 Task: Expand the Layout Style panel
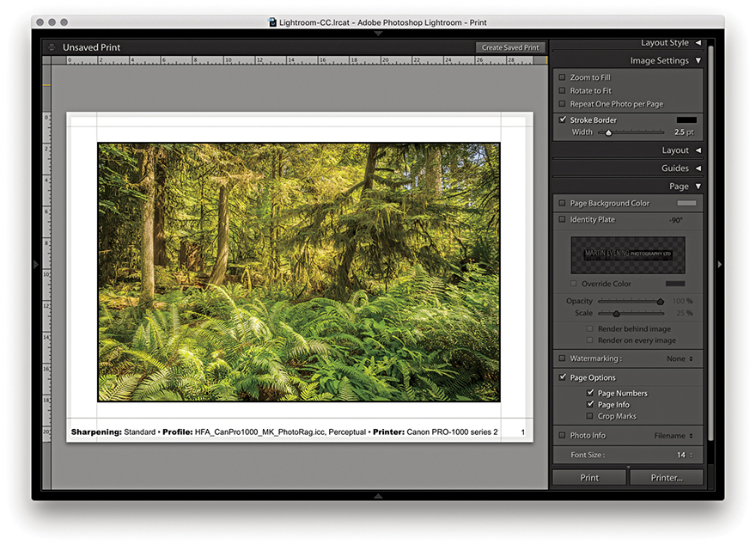click(x=698, y=42)
